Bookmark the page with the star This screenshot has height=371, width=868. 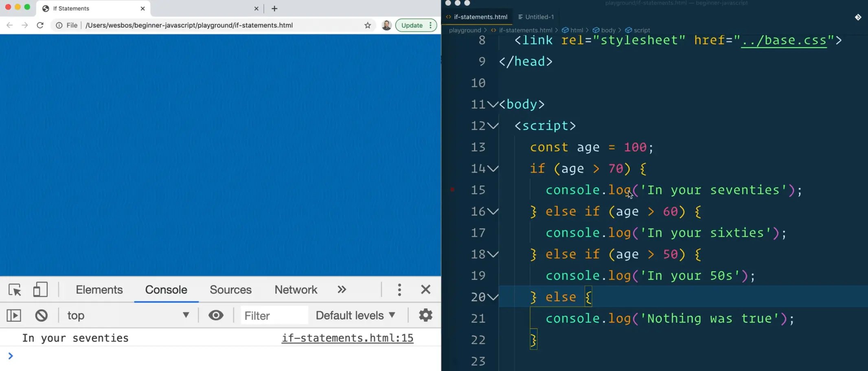pos(368,25)
